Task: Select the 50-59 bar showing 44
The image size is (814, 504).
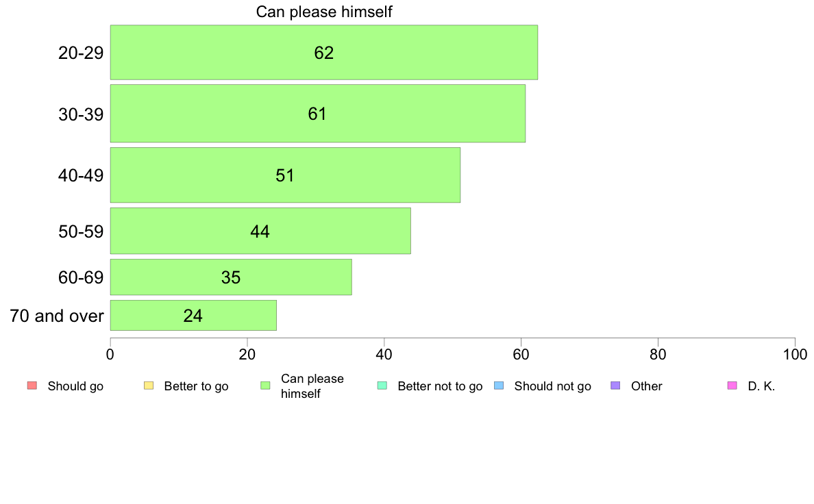Action: (260, 231)
